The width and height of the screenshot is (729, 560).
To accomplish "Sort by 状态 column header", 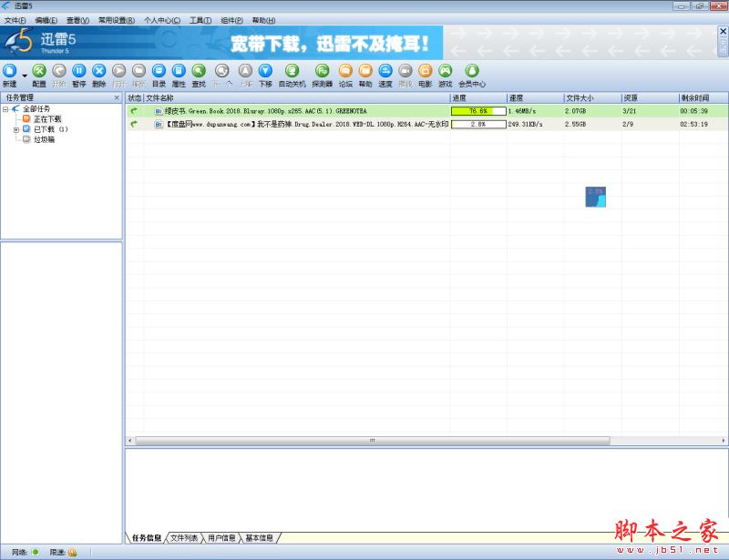I will point(135,98).
